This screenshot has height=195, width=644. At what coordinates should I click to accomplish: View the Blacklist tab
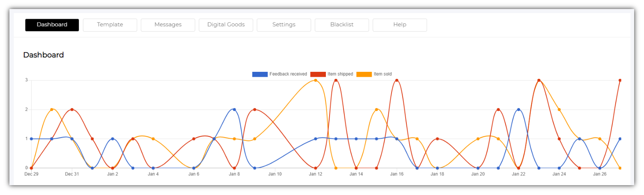point(341,25)
